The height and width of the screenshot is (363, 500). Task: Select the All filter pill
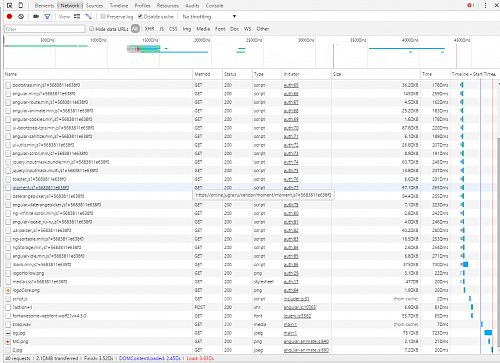pos(135,29)
